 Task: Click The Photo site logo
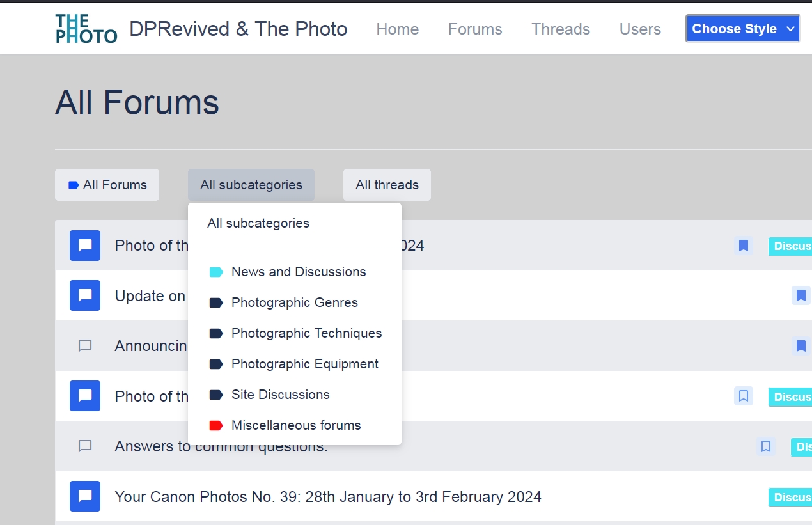pos(86,29)
